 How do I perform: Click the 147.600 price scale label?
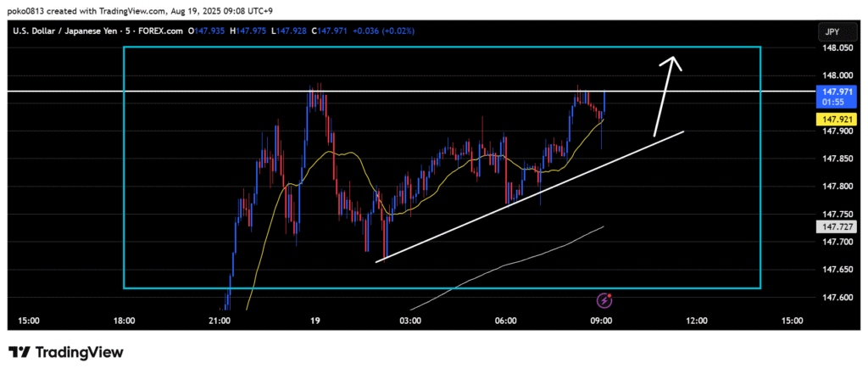click(831, 297)
